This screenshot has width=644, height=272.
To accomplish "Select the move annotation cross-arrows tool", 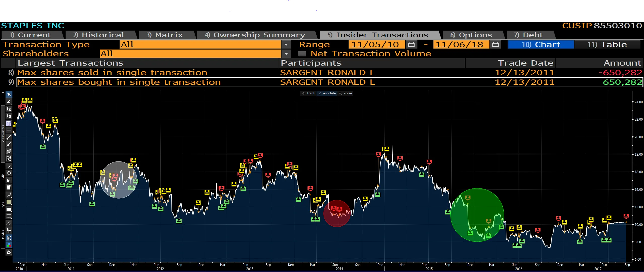I will pyautogui.click(x=9, y=173).
